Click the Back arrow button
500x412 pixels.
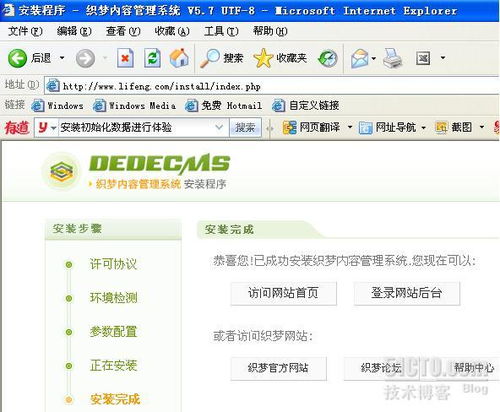[x=17, y=58]
